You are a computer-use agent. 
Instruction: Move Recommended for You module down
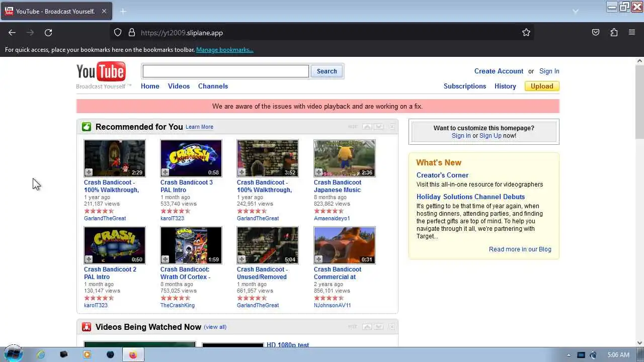point(379,127)
